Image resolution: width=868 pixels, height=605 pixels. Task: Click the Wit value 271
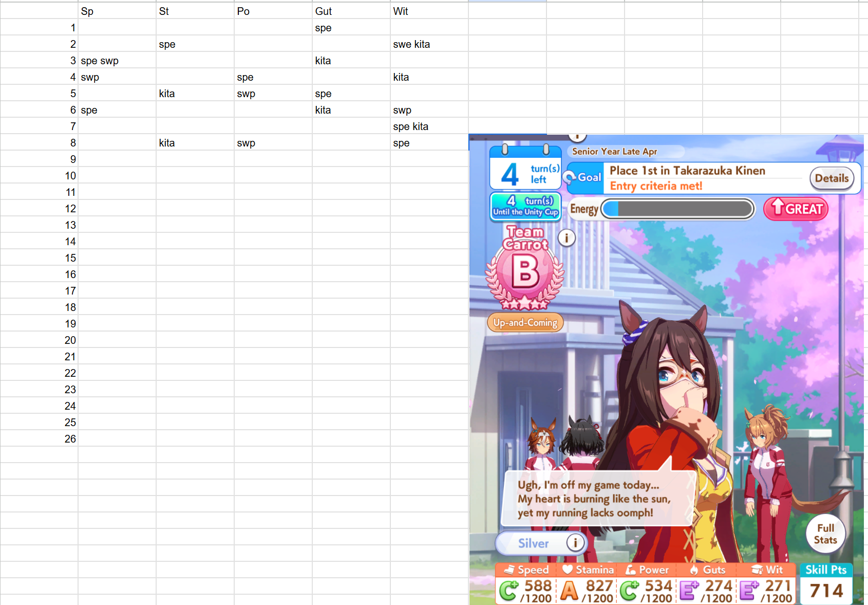(x=779, y=586)
